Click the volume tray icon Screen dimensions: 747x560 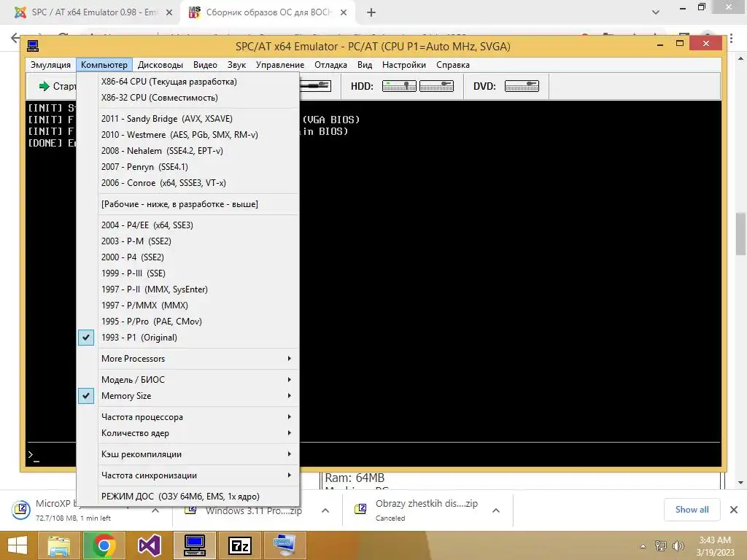pyautogui.click(x=678, y=545)
